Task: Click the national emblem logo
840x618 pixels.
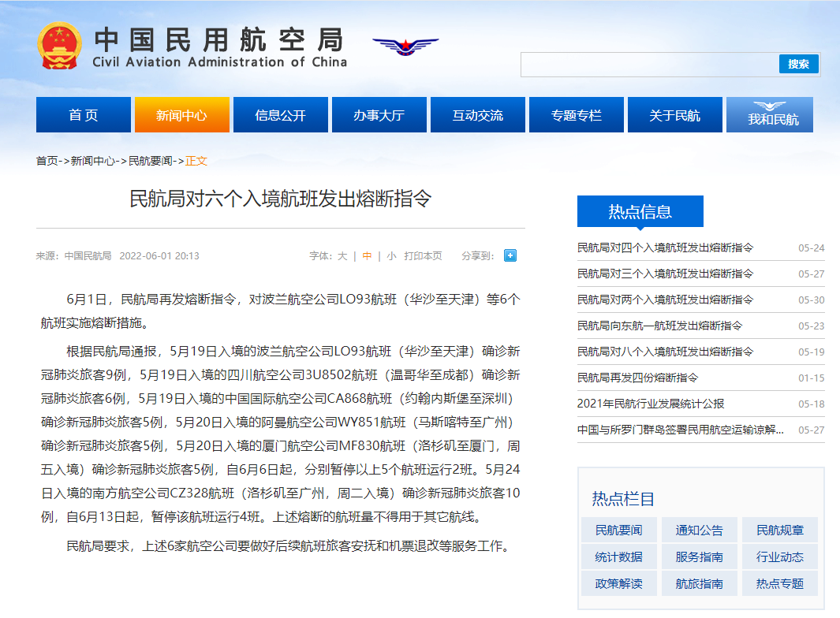Action: (x=58, y=46)
